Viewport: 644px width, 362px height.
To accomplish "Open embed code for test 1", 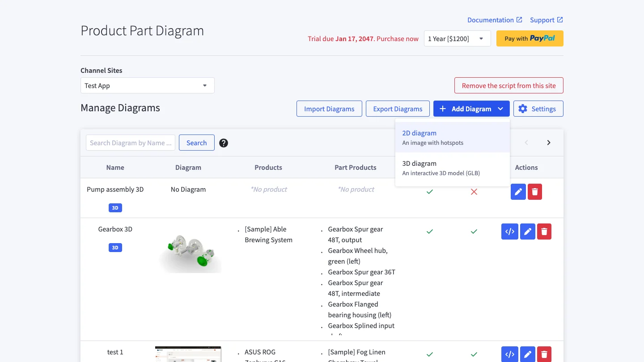I will click(510, 354).
